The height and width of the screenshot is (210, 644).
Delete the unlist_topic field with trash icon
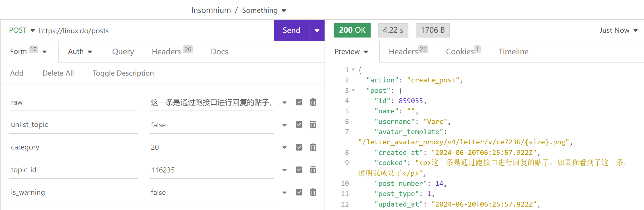tap(313, 124)
